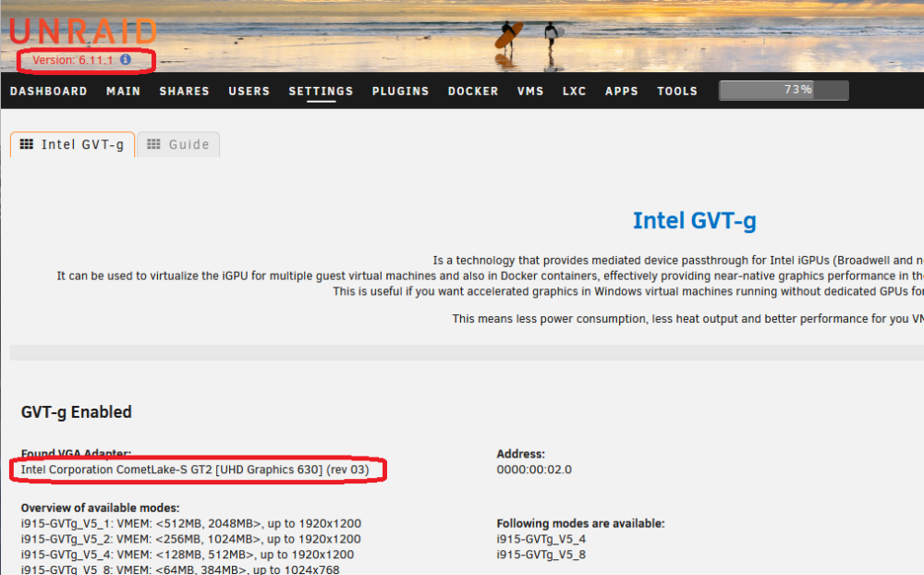The image size is (924, 575).
Task: Open the Tools menu
Action: [677, 92]
